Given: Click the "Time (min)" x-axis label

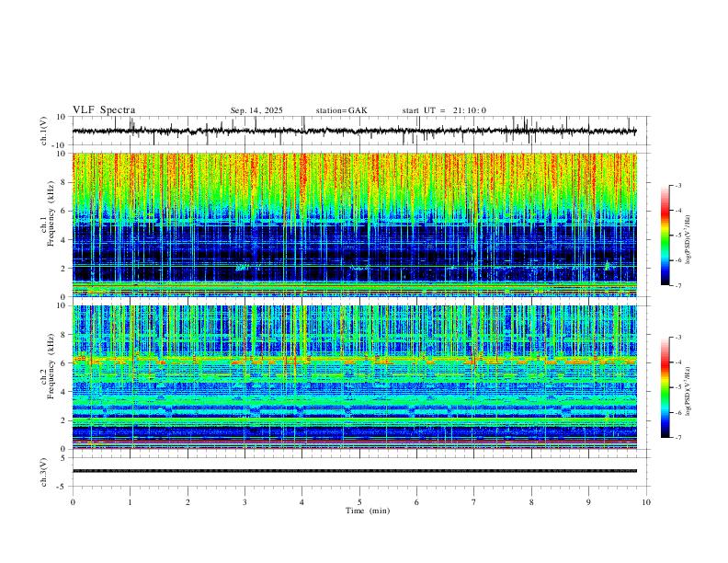Looking at the screenshot, I should point(368,511).
